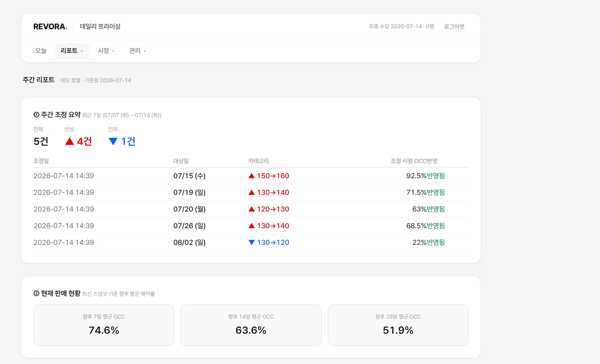600x364 pixels.
Task: Click the 08/02 (일) target date cell
Action: [189, 242]
